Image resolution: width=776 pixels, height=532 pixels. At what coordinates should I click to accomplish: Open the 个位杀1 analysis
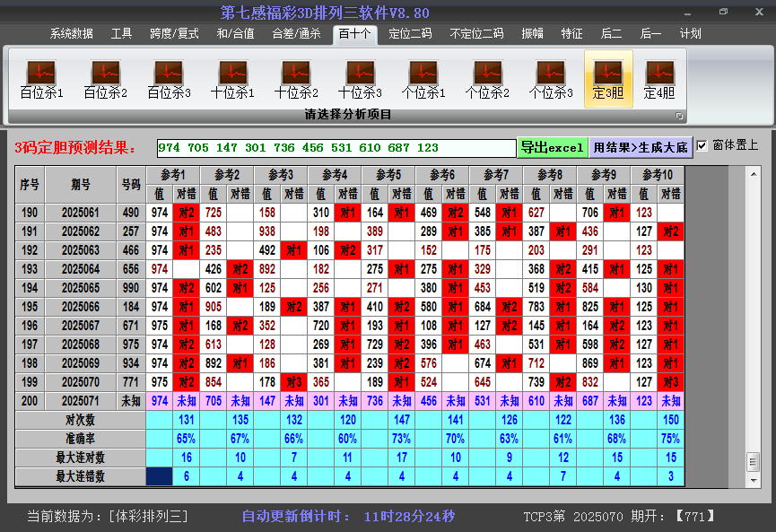coord(423,79)
